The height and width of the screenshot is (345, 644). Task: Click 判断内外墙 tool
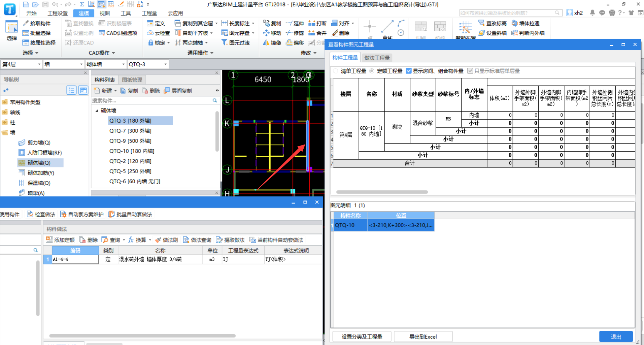[528, 33]
